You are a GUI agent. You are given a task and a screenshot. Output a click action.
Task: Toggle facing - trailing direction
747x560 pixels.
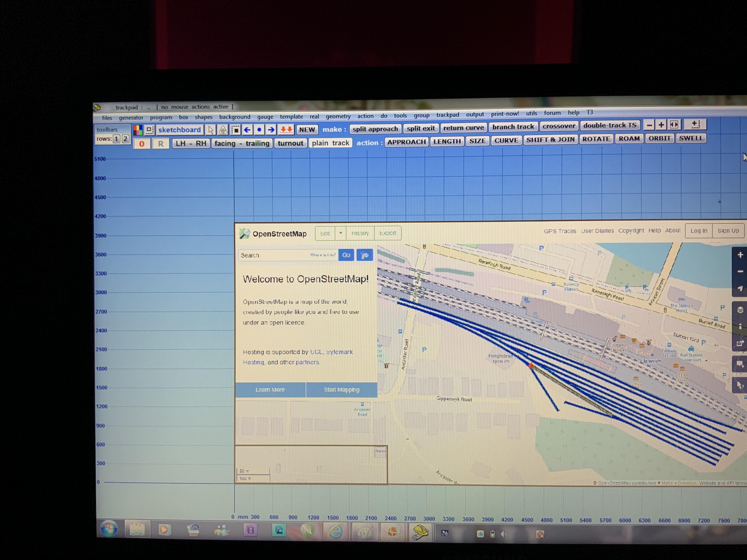pyautogui.click(x=242, y=144)
